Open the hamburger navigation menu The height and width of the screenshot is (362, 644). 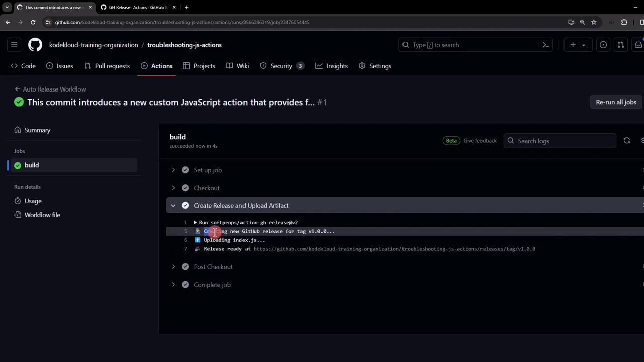(x=14, y=45)
